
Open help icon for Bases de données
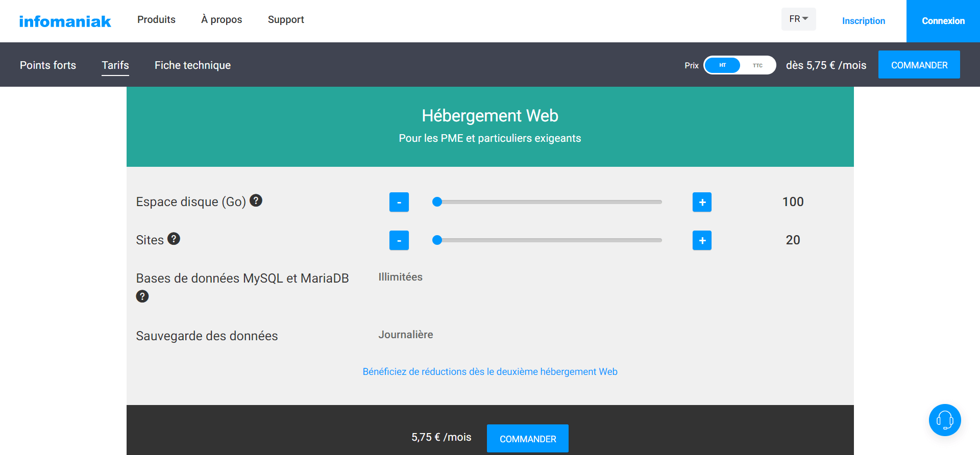[142, 296]
